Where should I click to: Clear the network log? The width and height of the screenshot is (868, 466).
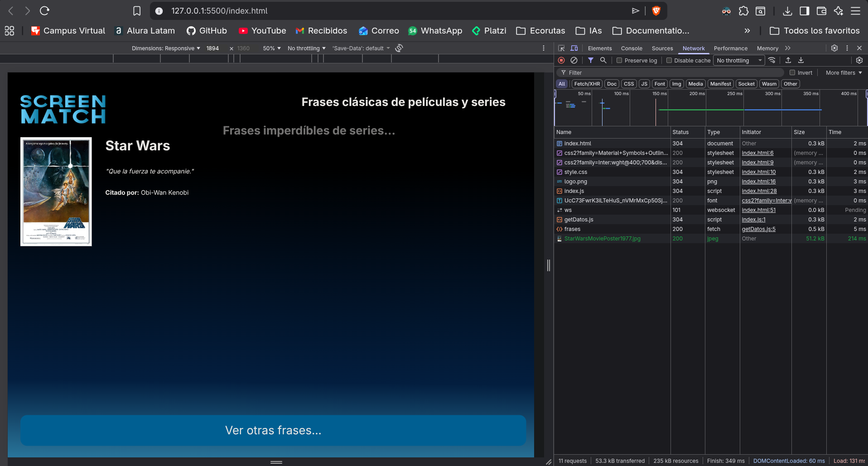(x=574, y=60)
